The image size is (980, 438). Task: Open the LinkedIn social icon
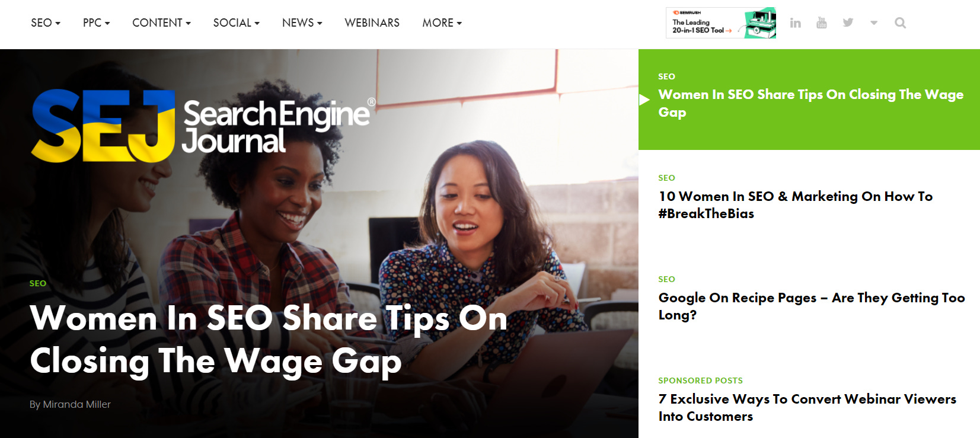tap(795, 23)
